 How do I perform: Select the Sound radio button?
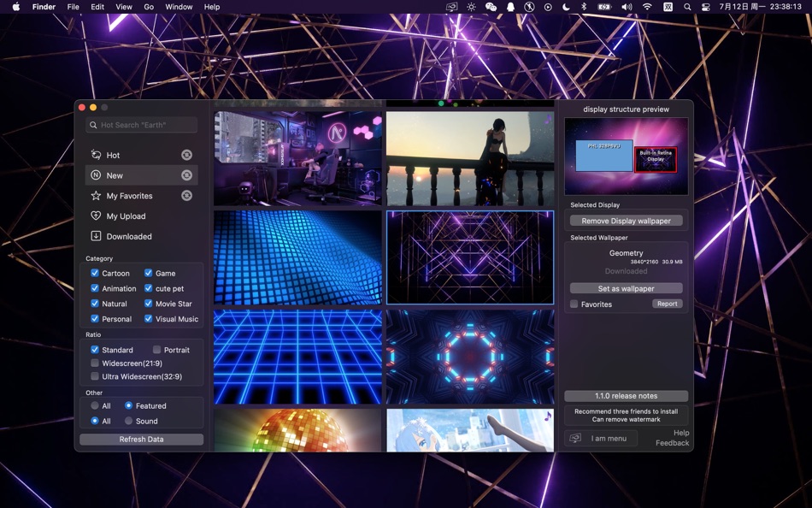[x=128, y=421]
